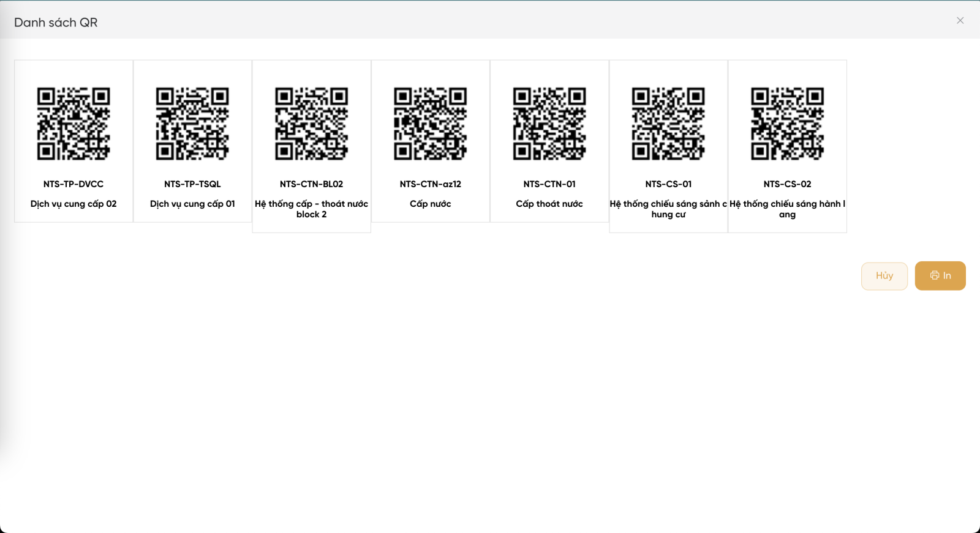Click the 'Cấp thoát nước' caption
The width and height of the screenshot is (980, 533).
(x=549, y=204)
